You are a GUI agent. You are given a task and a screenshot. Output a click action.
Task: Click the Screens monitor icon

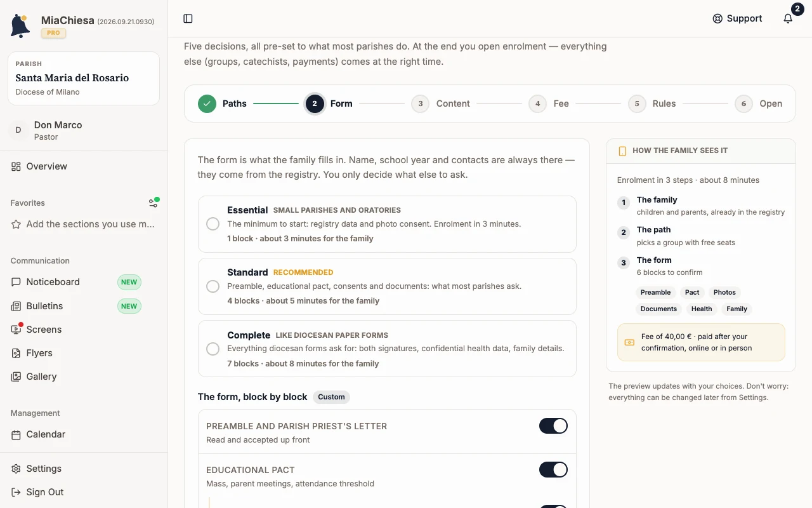[x=16, y=330]
